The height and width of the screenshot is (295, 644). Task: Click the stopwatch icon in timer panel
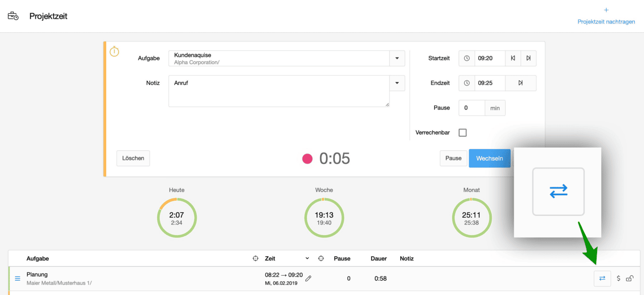click(x=114, y=52)
